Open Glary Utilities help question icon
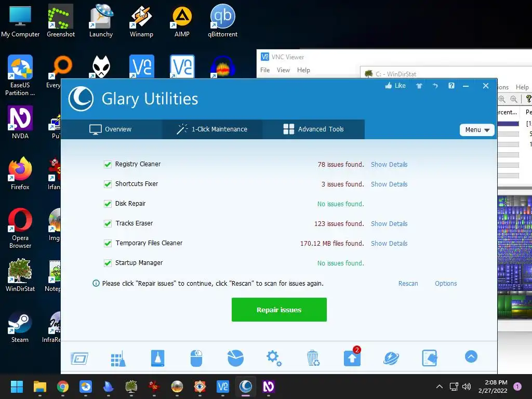532x399 pixels. 451,86
